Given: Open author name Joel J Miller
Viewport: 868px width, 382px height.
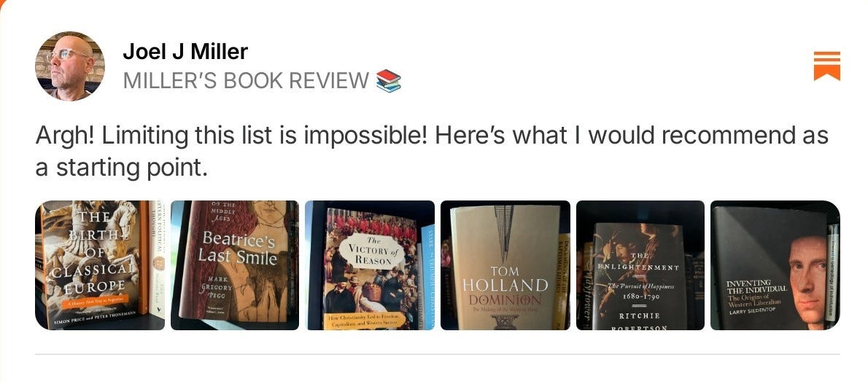Looking at the screenshot, I should (x=185, y=52).
